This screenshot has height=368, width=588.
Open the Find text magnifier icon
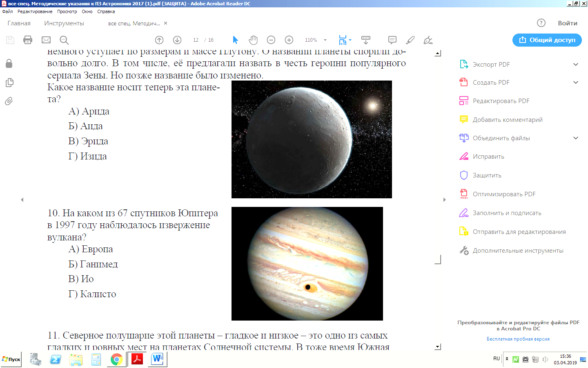64,40
